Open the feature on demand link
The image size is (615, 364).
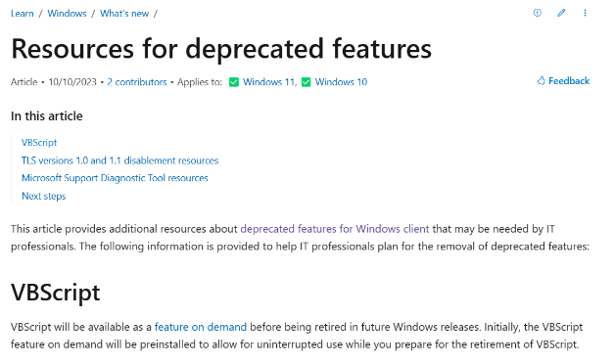tap(201, 327)
